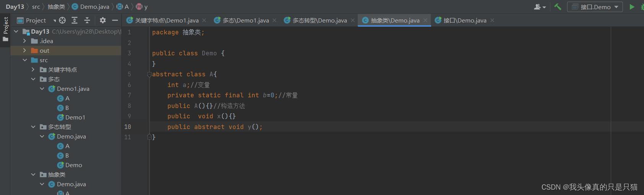Click on 'private static final int b=0' line
Screen dimensions: 644x195
(232, 95)
